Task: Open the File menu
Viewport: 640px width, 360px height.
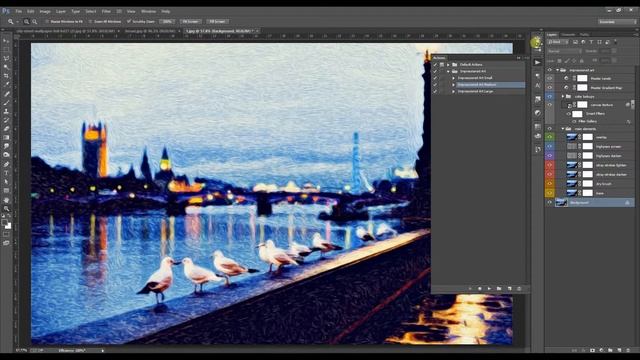Action: point(18,11)
